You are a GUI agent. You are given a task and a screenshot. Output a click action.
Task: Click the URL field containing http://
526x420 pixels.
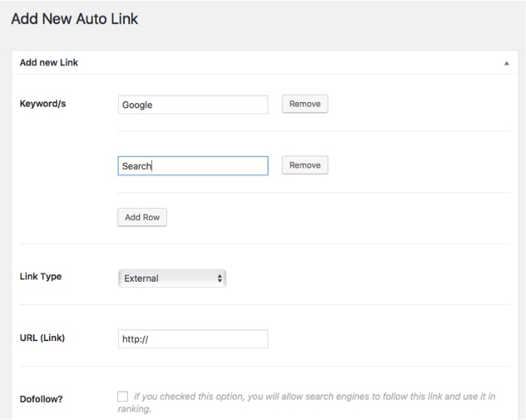(192, 339)
